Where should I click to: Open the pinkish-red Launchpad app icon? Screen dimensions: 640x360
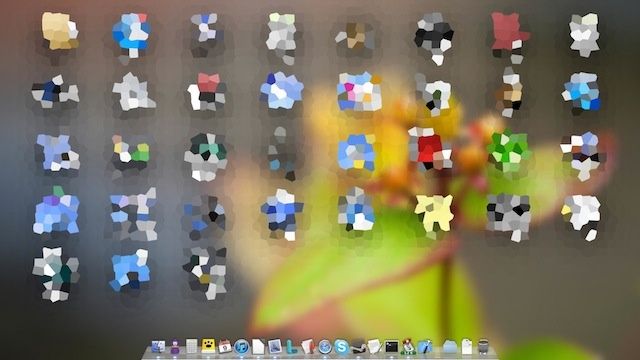click(x=509, y=33)
